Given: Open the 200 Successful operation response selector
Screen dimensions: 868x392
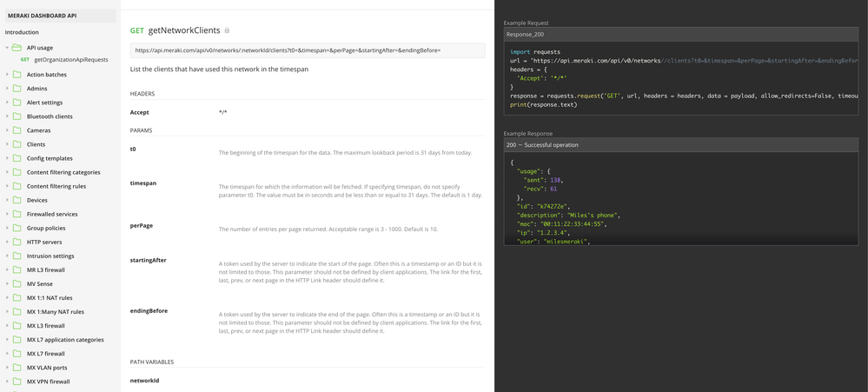Looking at the screenshot, I should coord(681,144).
